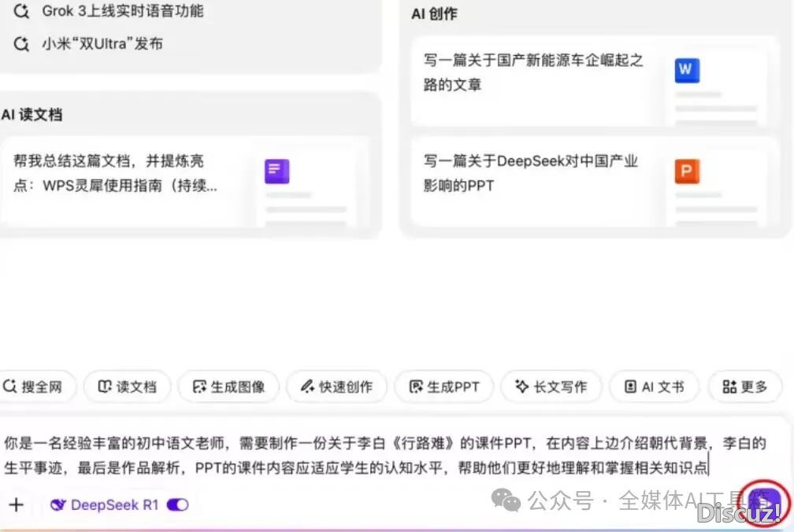Click the DeepSeek R1 whale logo
Image resolution: width=794 pixels, height=532 pixels.
coord(58,504)
